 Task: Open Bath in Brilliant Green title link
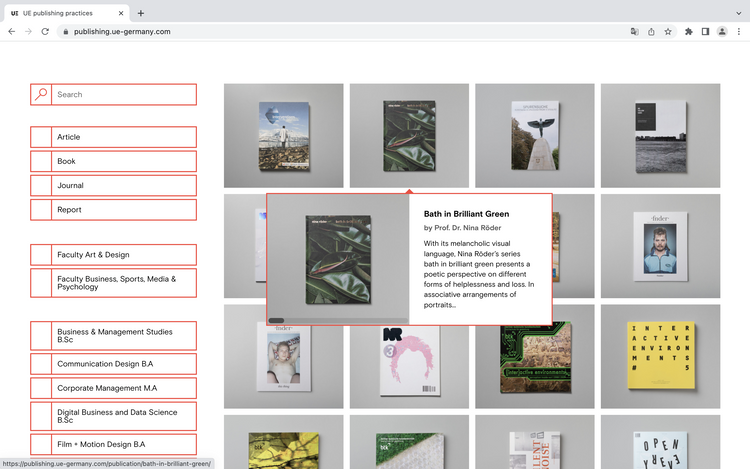point(466,214)
